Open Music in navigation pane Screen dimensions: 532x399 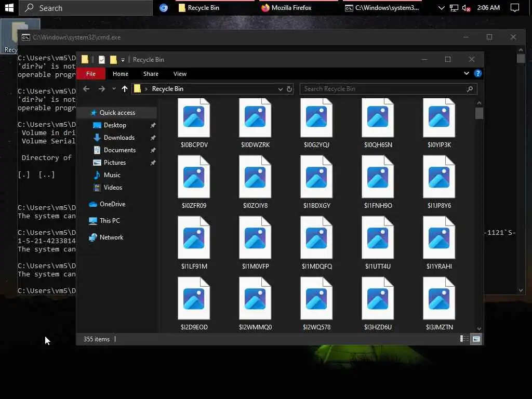tap(112, 175)
